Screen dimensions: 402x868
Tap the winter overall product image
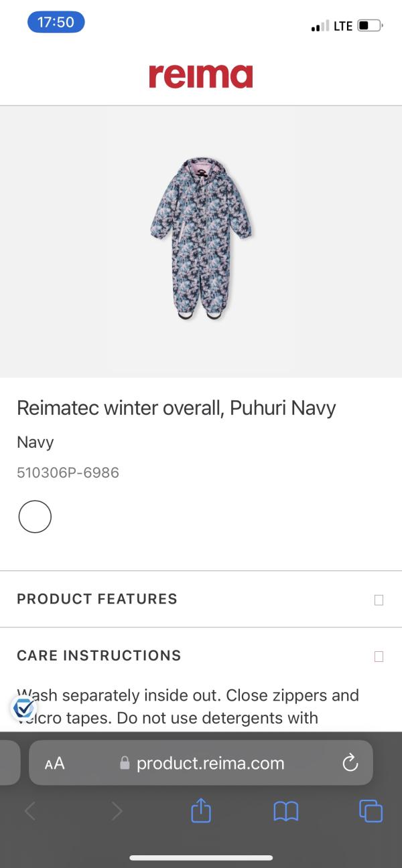coord(200,238)
